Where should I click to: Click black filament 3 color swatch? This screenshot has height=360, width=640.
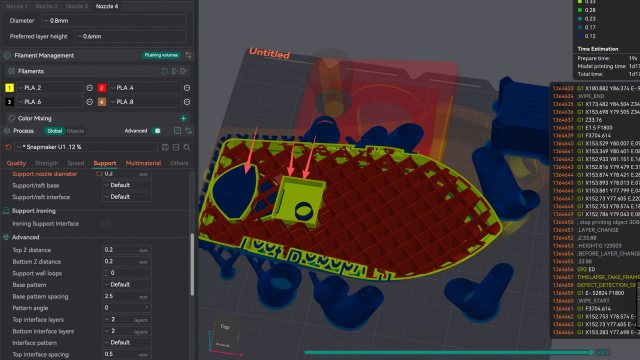tap(9, 102)
